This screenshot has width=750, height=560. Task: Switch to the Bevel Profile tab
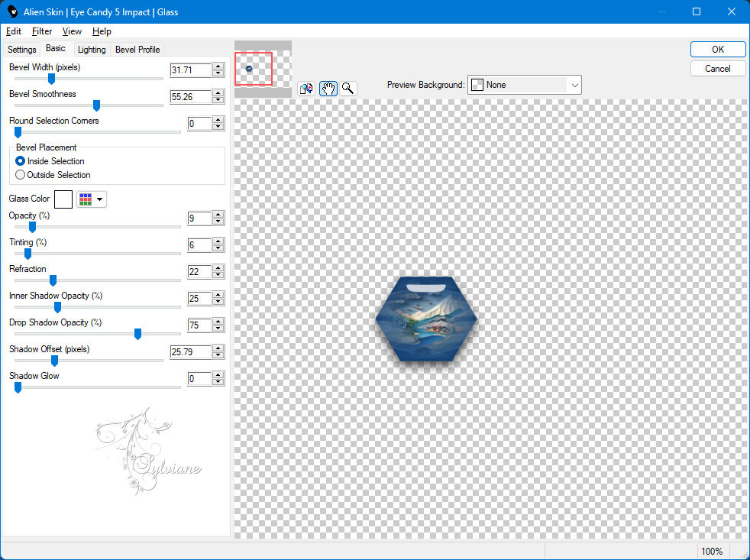coord(137,50)
